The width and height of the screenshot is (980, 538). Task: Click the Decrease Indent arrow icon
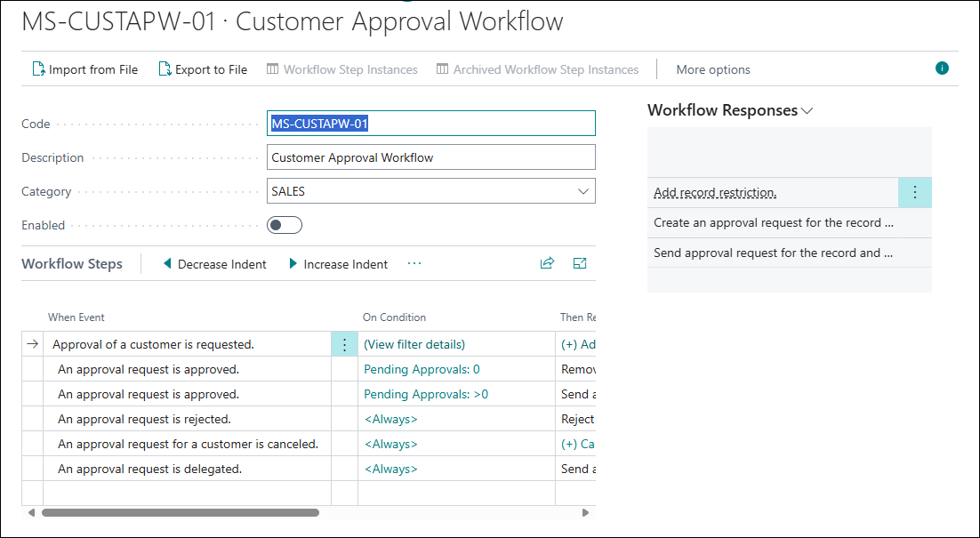[x=167, y=264]
